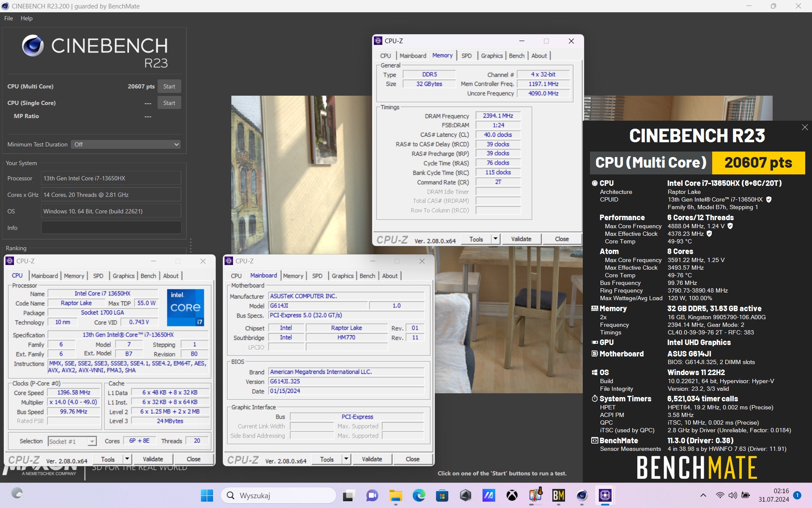Viewport: 812px width, 508px height.
Task: Open HWiNFO thermometer icon on taskbar
Action: pyautogui.click(x=535, y=495)
